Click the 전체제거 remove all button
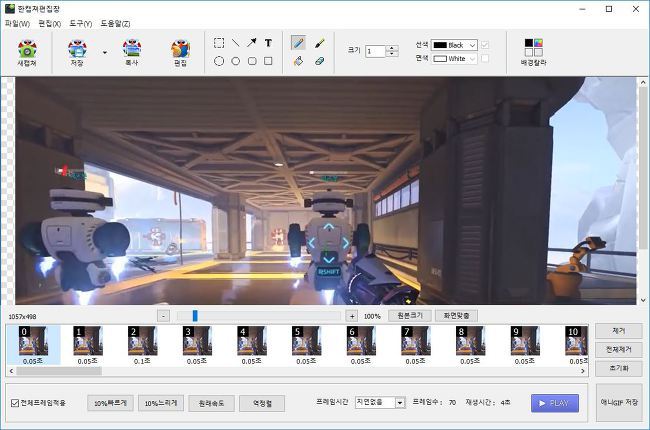Image resolution: width=650 pixels, height=430 pixels. pyautogui.click(x=619, y=349)
